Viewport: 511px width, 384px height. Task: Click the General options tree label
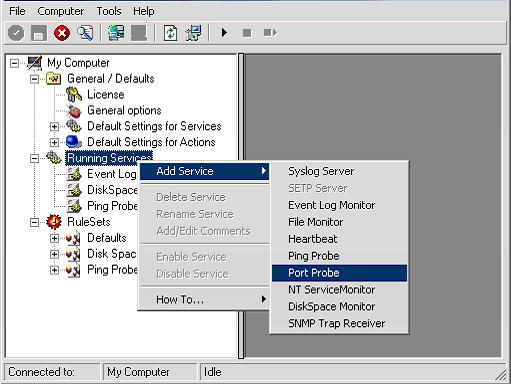click(124, 111)
